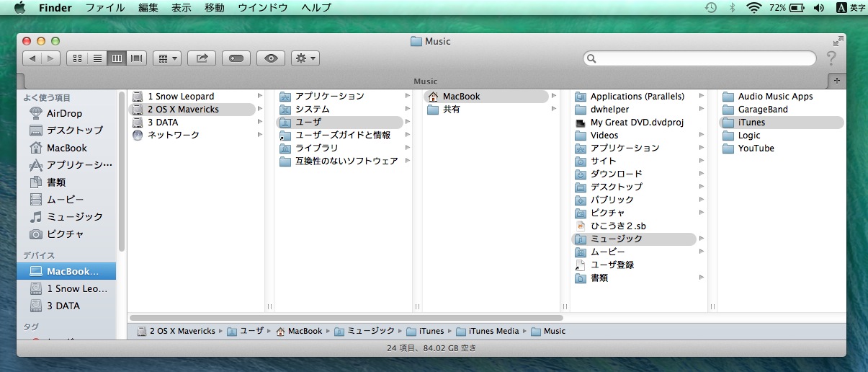The image size is (868, 372).
Task: Expand the GarageBand folder
Action: 762,110
